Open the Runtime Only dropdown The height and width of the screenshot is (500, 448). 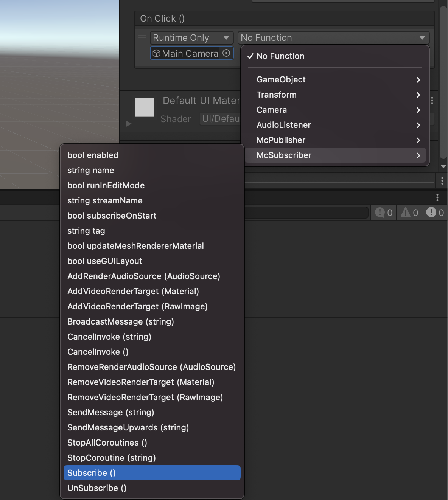(x=192, y=38)
